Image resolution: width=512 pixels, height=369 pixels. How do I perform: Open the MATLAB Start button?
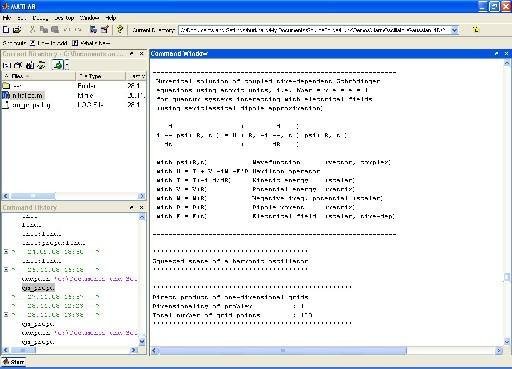(x=13, y=362)
